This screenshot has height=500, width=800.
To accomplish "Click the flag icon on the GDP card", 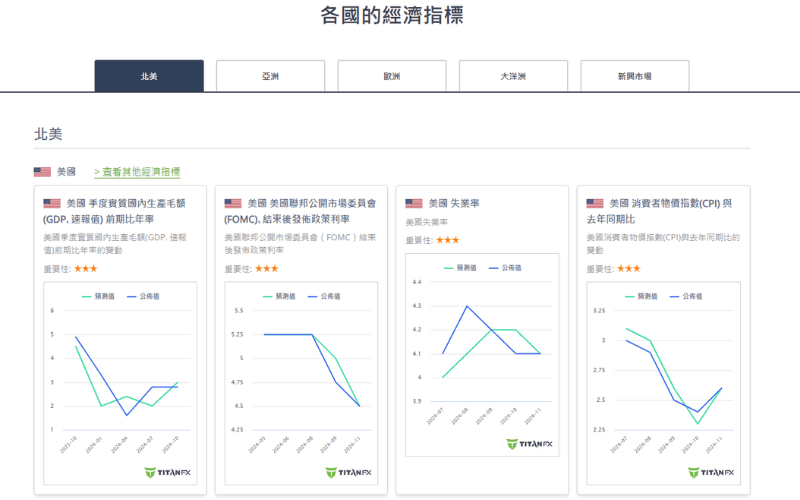I will (x=52, y=204).
